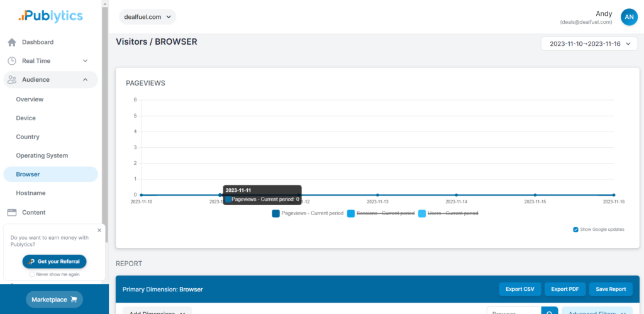This screenshot has height=314, width=644.
Task: Go to the Hostname report
Action: pos(31,193)
